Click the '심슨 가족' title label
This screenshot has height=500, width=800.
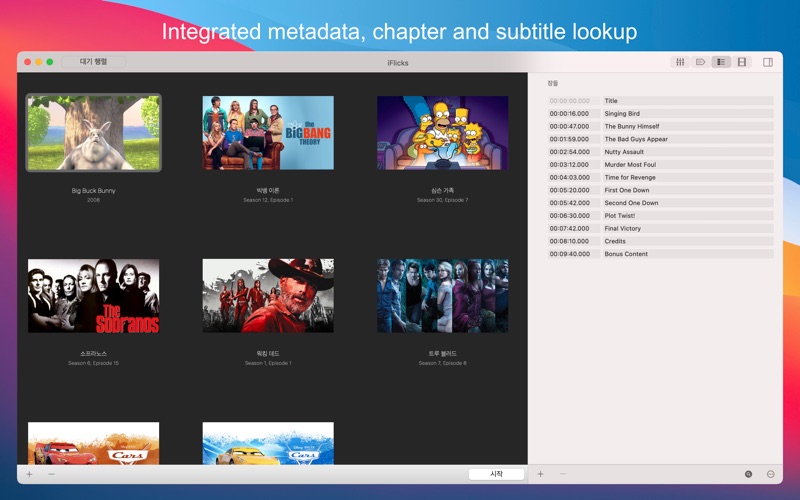pyautogui.click(x=442, y=190)
